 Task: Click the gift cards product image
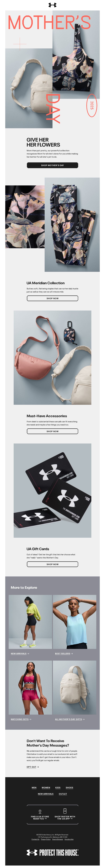[52, 490]
